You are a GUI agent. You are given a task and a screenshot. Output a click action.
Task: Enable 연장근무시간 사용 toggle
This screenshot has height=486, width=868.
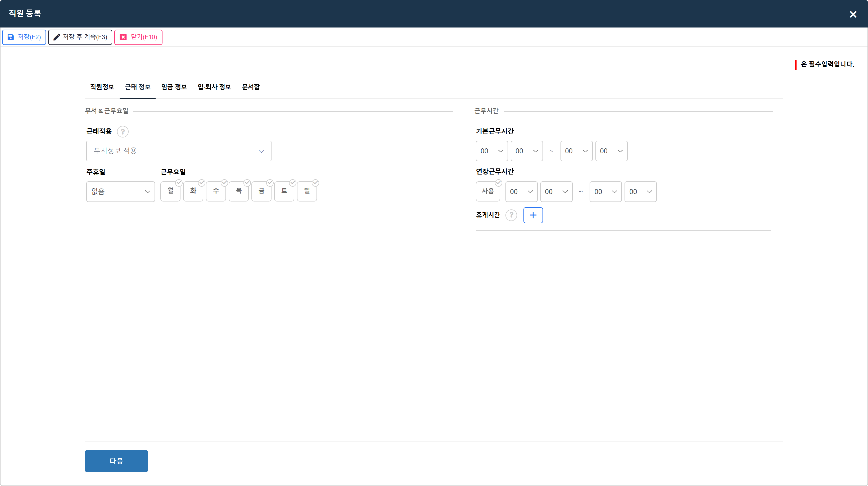tap(488, 191)
